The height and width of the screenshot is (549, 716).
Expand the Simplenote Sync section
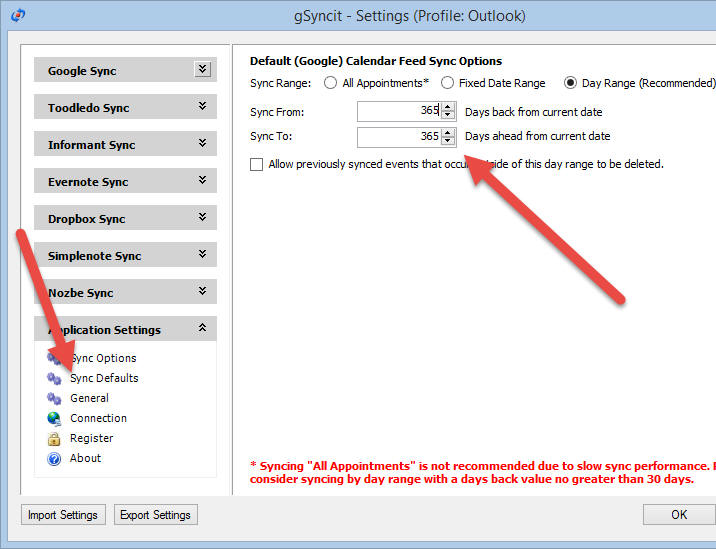point(202,254)
